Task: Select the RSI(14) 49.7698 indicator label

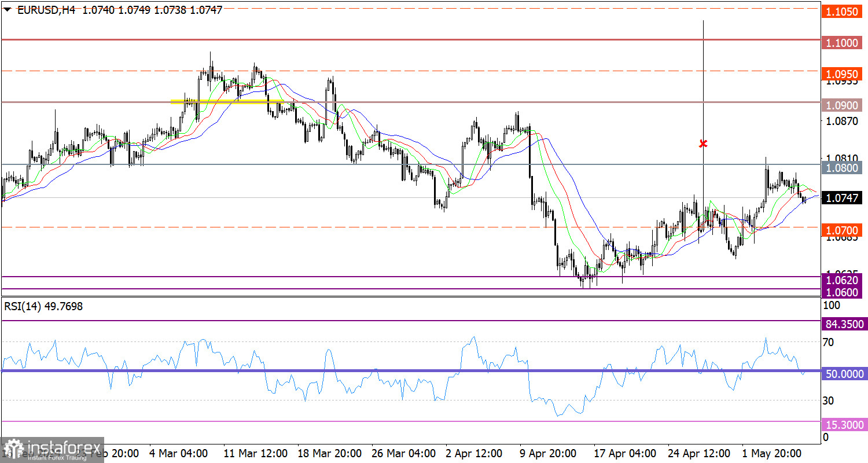Action: coord(43,307)
